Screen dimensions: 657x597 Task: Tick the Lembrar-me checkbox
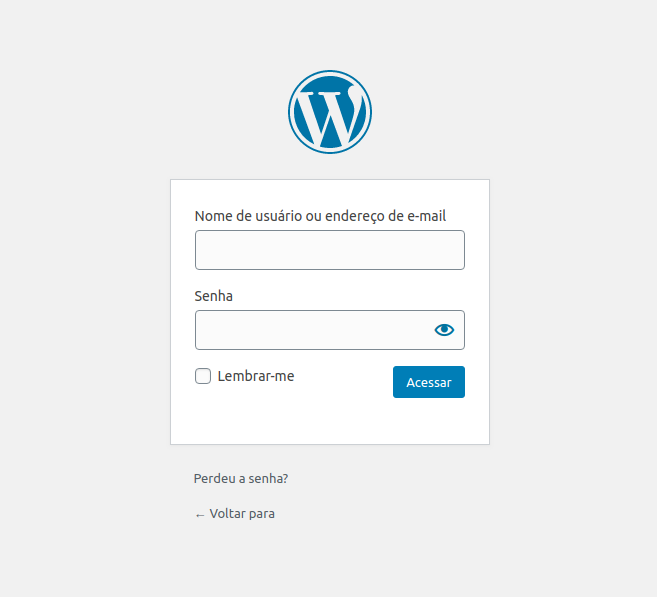[203, 376]
